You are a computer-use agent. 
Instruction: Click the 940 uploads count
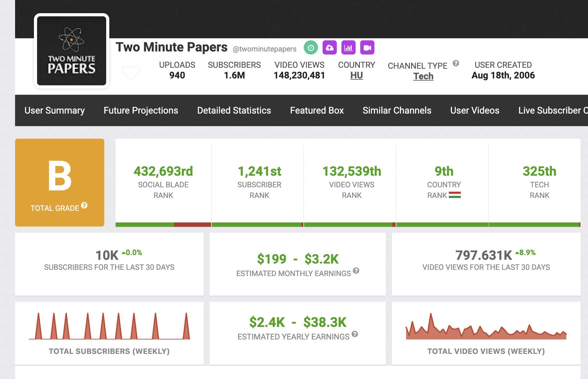coord(177,75)
